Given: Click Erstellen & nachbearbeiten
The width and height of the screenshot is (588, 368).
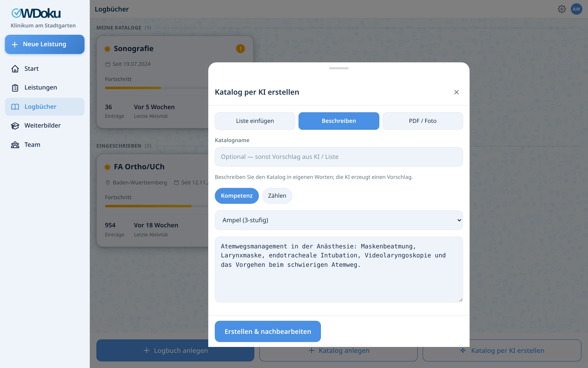Looking at the screenshot, I should pyautogui.click(x=268, y=331).
